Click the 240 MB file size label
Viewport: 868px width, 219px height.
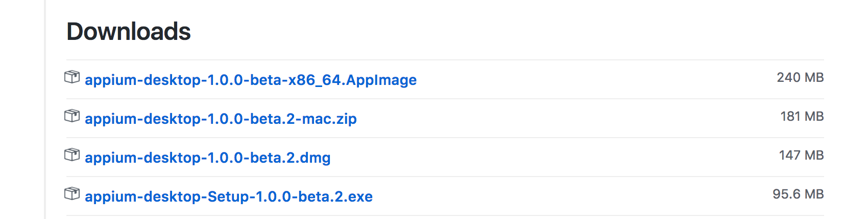click(800, 77)
